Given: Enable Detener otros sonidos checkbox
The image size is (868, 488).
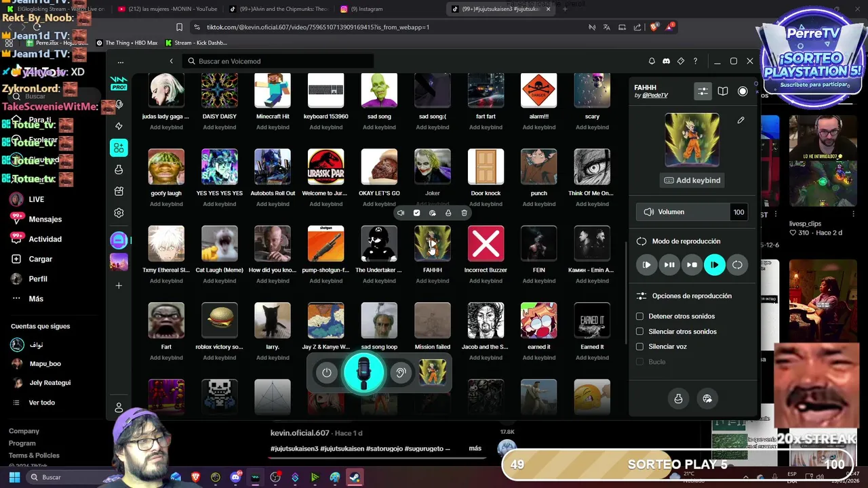Looking at the screenshot, I should point(639,317).
